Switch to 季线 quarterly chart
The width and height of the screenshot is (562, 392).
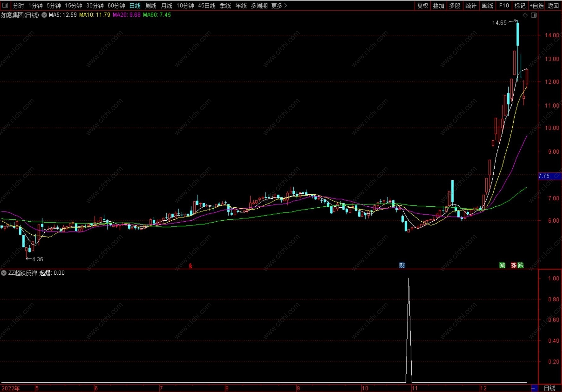tap(225, 6)
